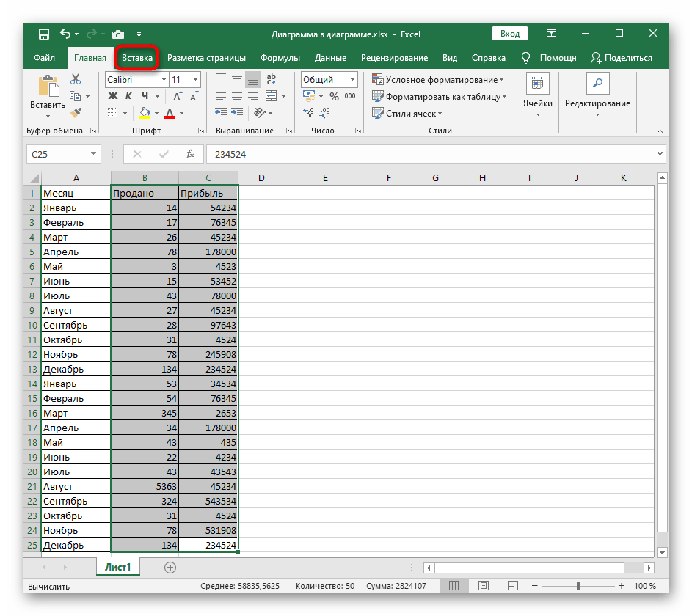Undo the last action

[65, 34]
